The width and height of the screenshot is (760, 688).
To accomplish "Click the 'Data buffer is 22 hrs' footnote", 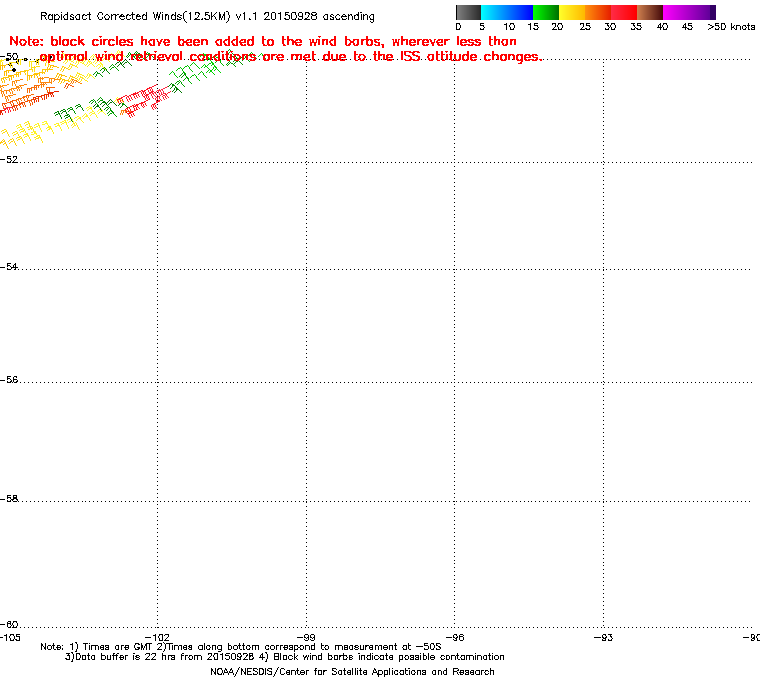I will 285,657.
